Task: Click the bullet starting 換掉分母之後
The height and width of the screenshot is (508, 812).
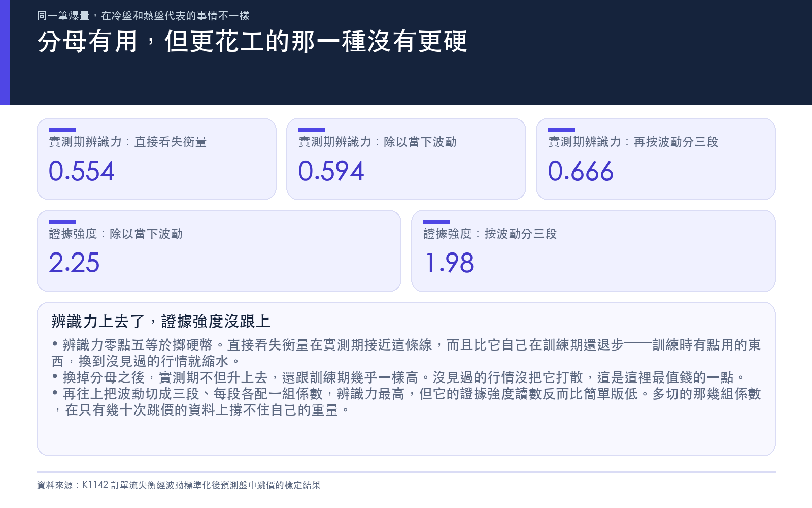Action: [398, 377]
